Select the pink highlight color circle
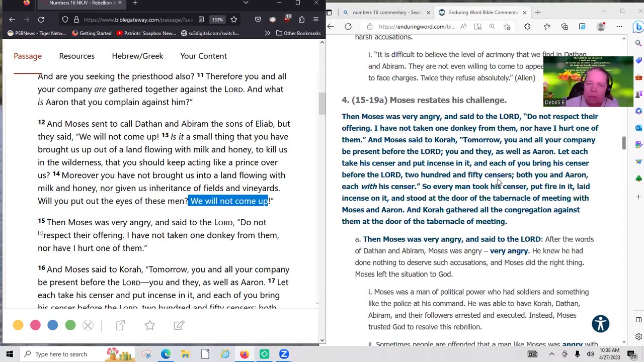The image size is (644, 362). pyautogui.click(x=35, y=325)
